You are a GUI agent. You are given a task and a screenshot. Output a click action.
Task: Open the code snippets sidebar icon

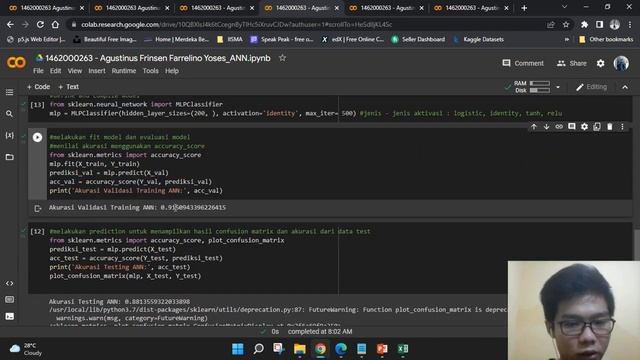[x=9, y=283]
